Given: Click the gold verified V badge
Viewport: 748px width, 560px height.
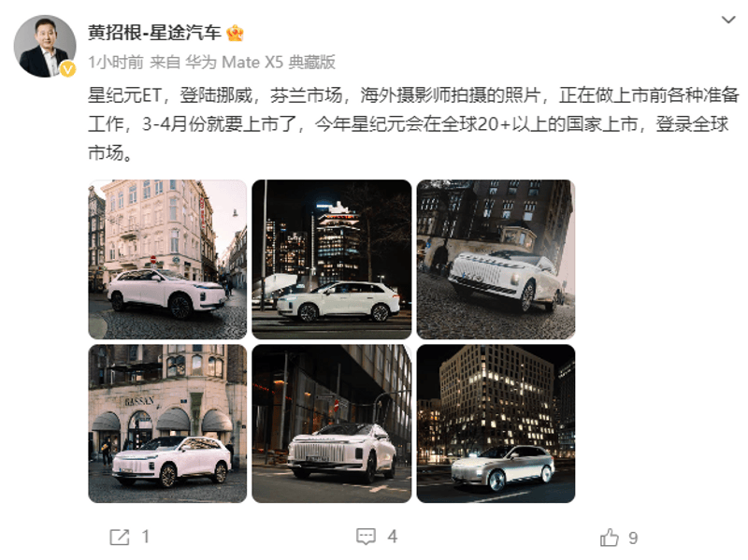Looking at the screenshot, I should (67, 69).
